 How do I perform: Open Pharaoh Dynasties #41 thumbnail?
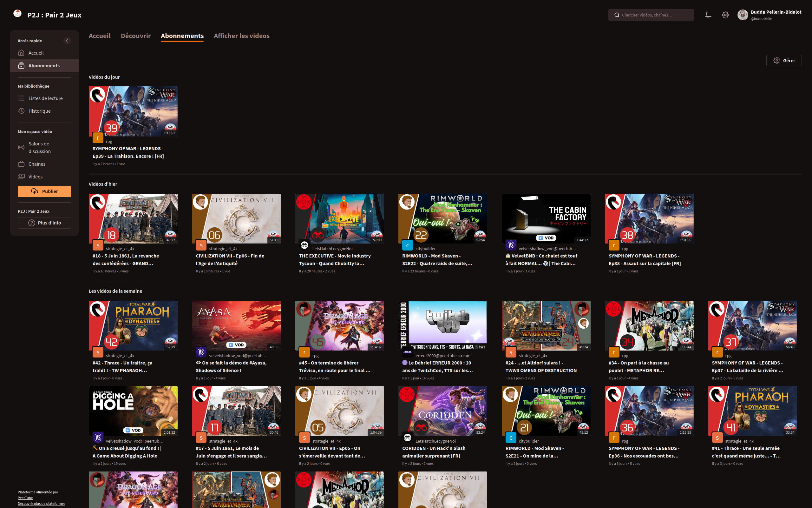click(x=753, y=411)
